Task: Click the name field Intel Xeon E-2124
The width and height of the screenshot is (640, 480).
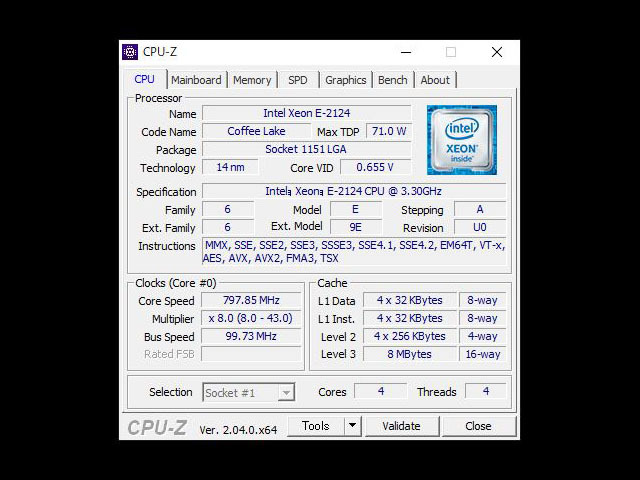Action: [x=307, y=113]
